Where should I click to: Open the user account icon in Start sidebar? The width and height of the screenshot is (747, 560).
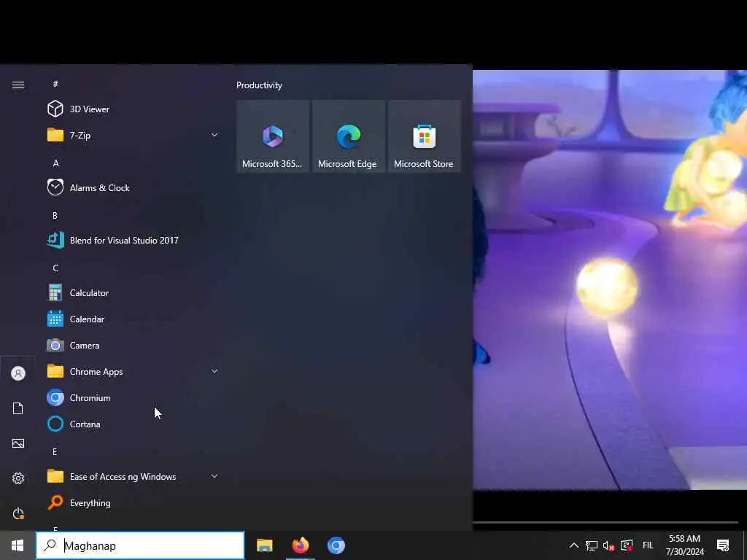pyautogui.click(x=18, y=373)
